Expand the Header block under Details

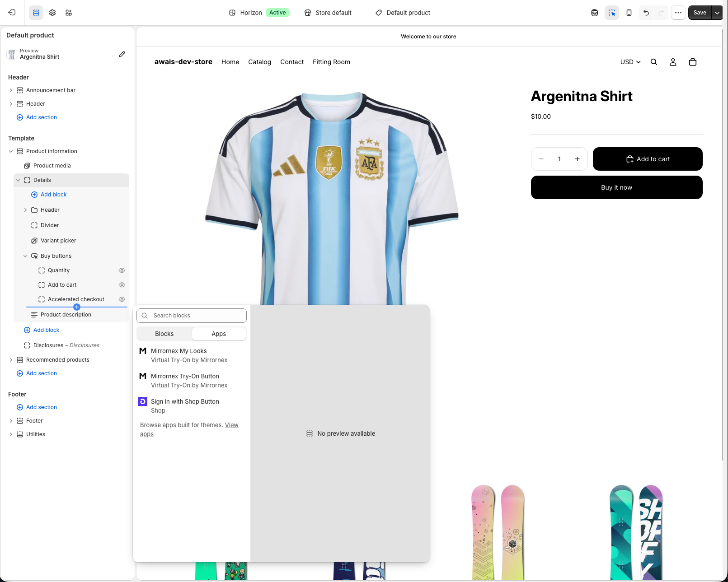pyautogui.click(x=25, y=210)
